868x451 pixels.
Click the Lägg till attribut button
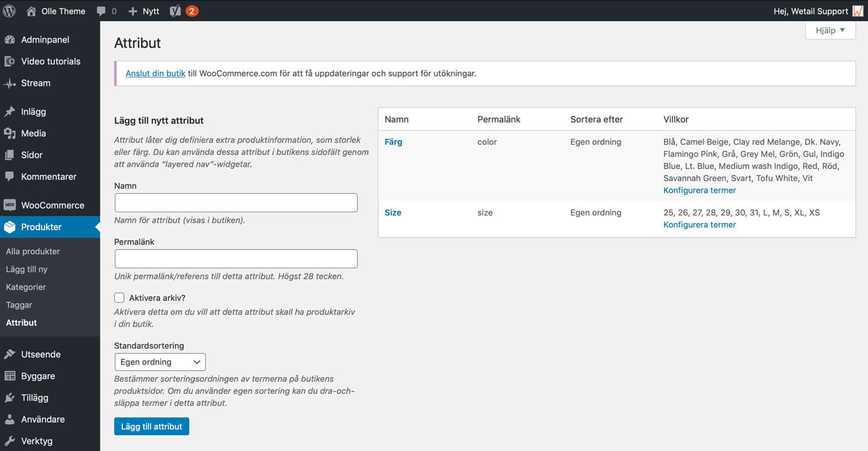[151, 426]
